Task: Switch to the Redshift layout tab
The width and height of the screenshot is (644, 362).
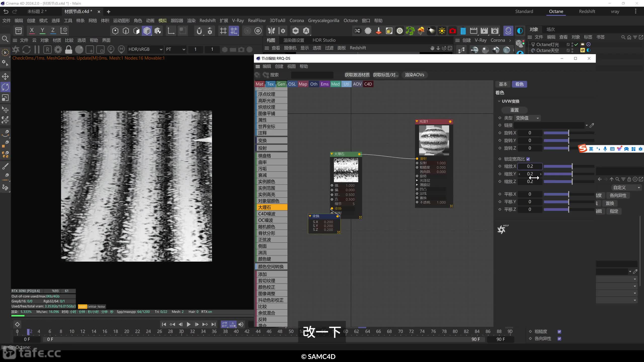Action: tap(587, 11)
